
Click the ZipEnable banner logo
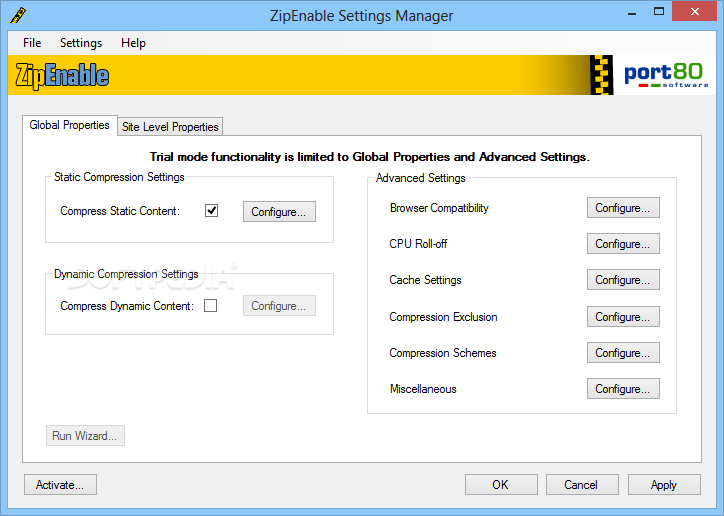click(62, 75)
